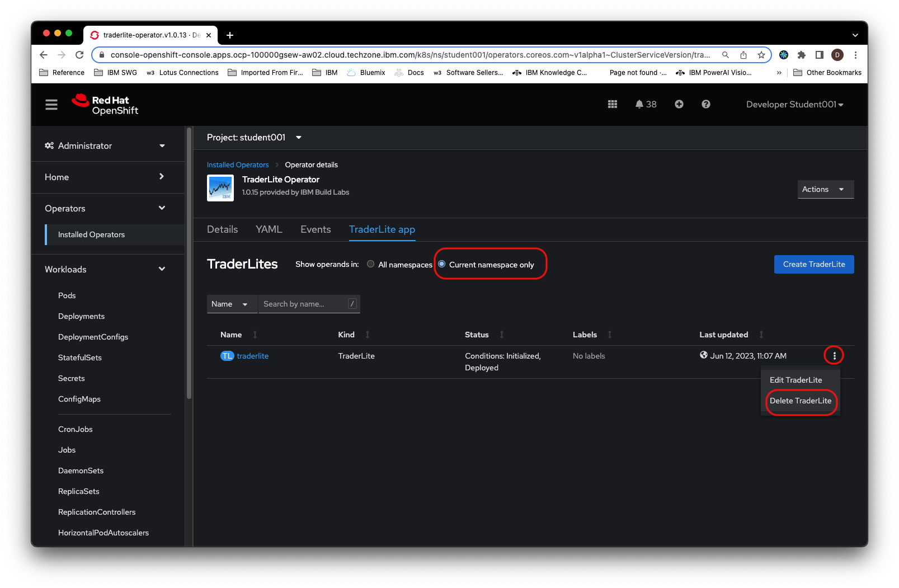Open the browser extensions puzzle icon
The height and width of the screenshot is (588, 899).
802,55
